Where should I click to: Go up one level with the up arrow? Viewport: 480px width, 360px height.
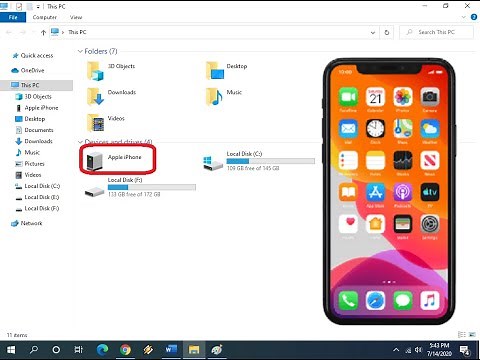[x=43, y=32]
